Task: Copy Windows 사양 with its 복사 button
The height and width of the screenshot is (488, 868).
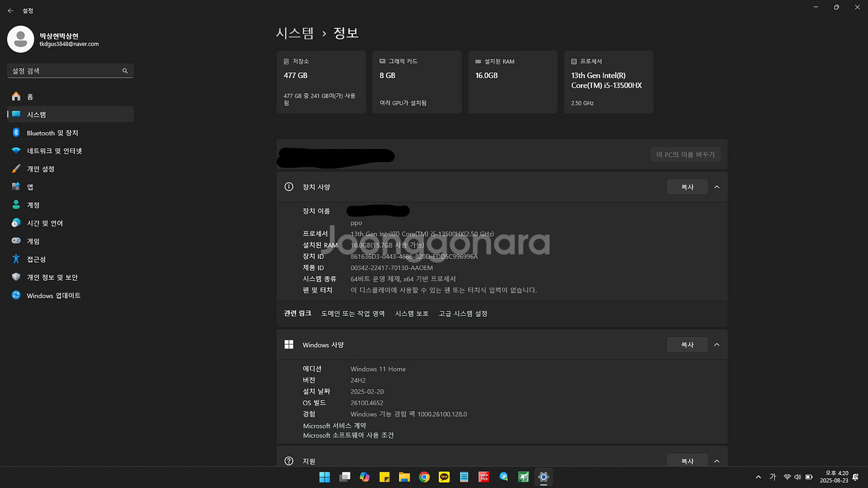Action: coord(687,345)
